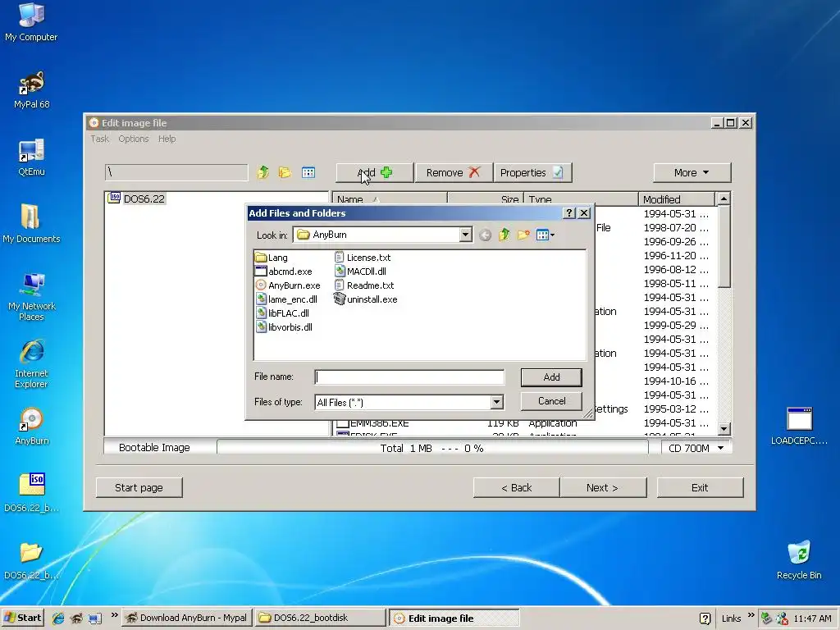Viewport: 840px width, 630px height.
Task: Click the Properties button
Action: 532,172
